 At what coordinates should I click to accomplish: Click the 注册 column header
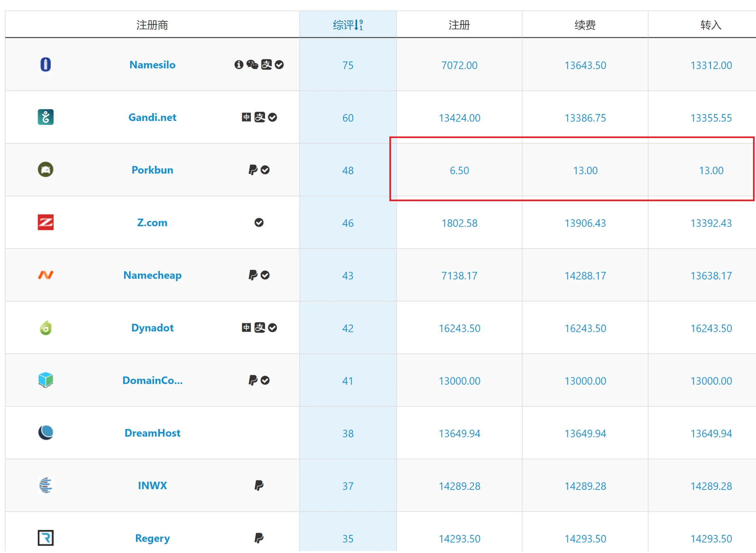(459, 25)
